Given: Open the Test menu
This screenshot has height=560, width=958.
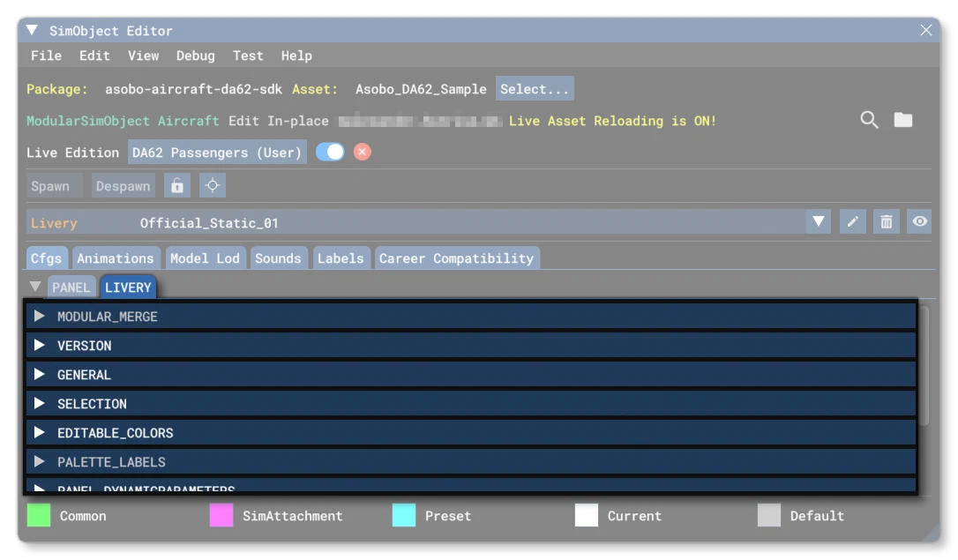Looking at the screenshot, I should click(248, 56).
